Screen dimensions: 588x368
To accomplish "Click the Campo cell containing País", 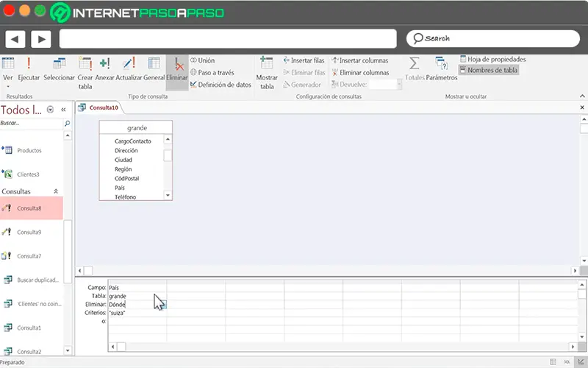I will 137,288.
